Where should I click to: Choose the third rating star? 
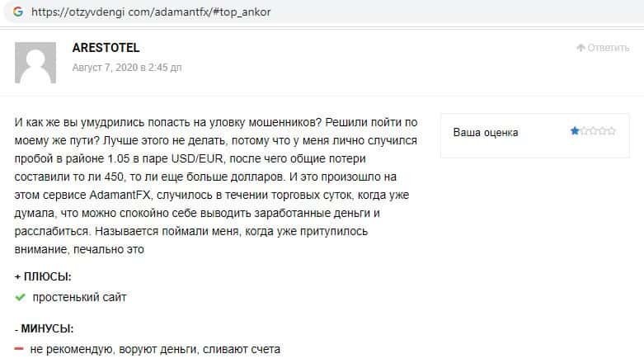[x=592, y=131]
